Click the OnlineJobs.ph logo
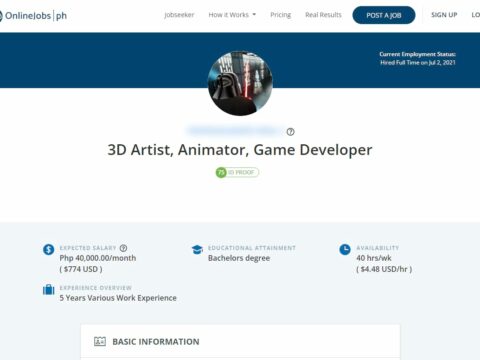The height and width of the screenshot is (360, 480). [33, 16]
